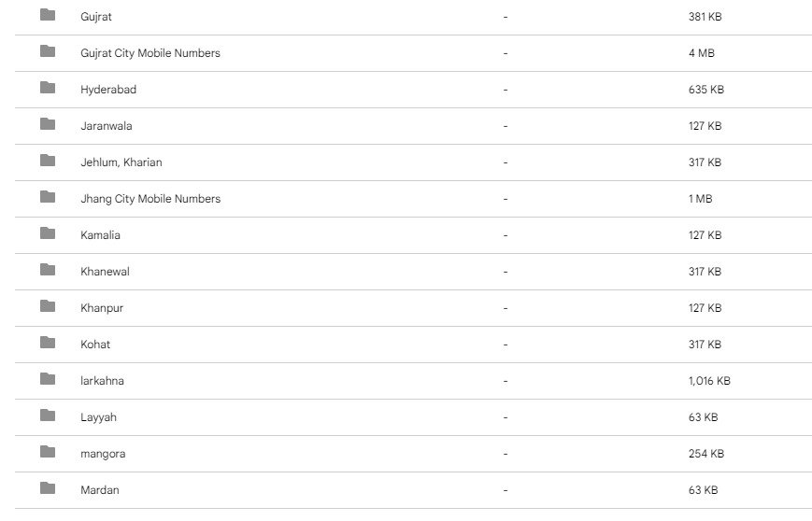This screenshot has width=812, height=521.
Task: Click the 381 KB size for Gujrat
Action: pyautogui.click(x=705, y=17)
